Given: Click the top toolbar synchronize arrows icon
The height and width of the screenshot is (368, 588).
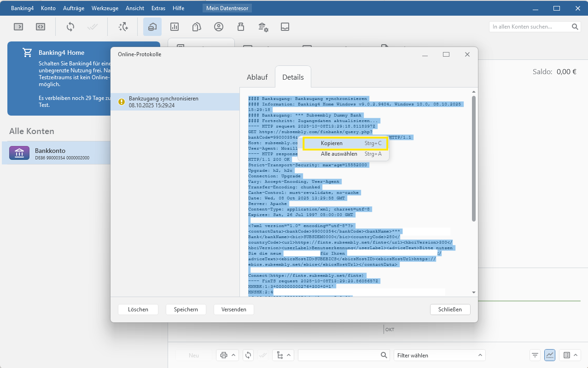Looking at the screenshot, I should 70,27.
